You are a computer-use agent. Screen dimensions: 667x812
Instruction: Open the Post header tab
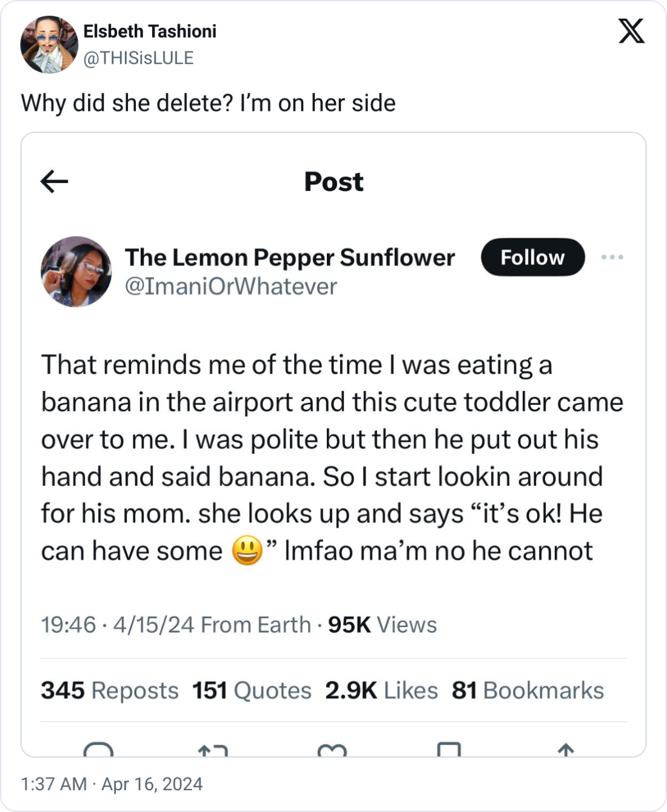(x=333, y=182)
